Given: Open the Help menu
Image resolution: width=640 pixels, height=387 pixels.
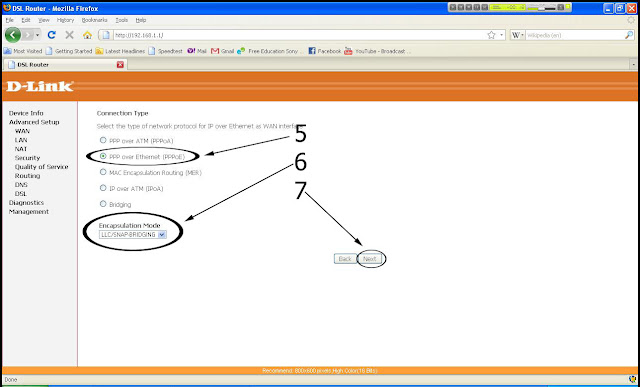Looking at the screenshot, I should point(141,20).
